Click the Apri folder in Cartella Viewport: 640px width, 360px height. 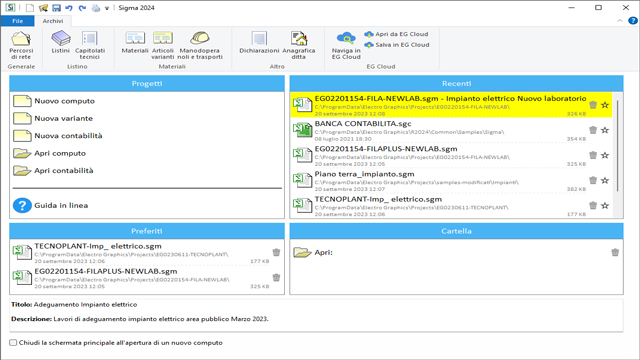313,252
